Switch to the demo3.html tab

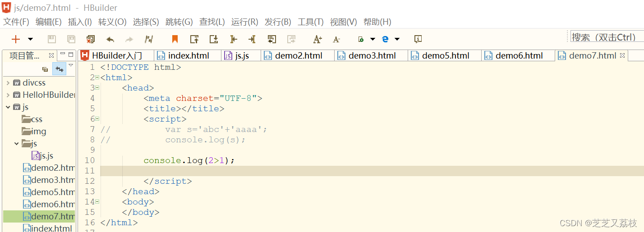[372, 55]
